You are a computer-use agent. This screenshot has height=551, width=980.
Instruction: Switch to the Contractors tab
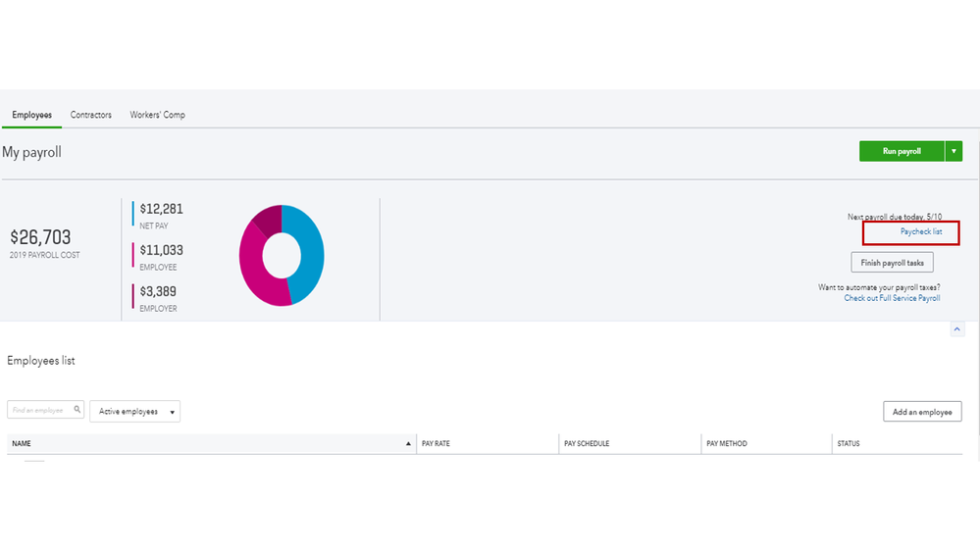coord(90,115)
